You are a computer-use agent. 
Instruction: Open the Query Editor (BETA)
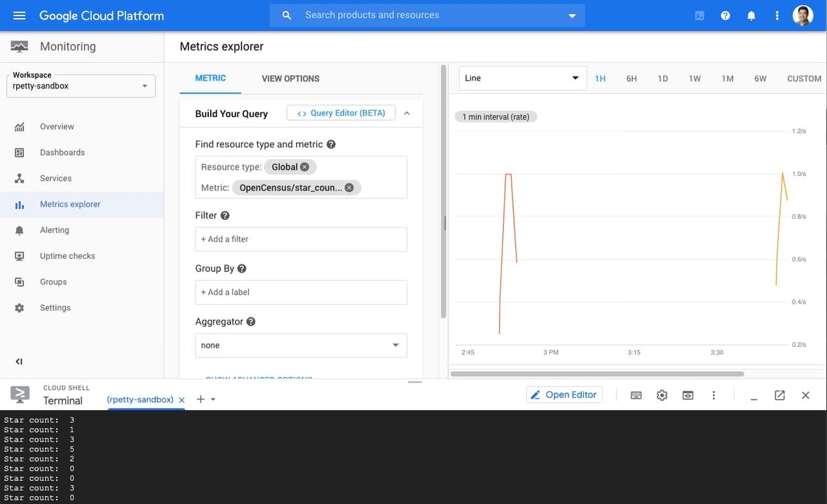pyautogui.click(x=341, y=113)
